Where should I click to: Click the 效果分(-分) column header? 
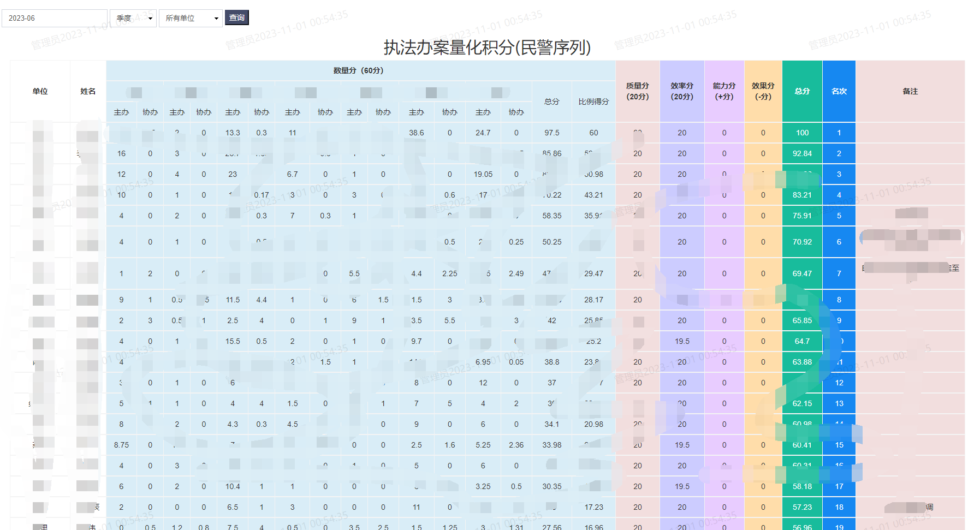click(763, 91)
